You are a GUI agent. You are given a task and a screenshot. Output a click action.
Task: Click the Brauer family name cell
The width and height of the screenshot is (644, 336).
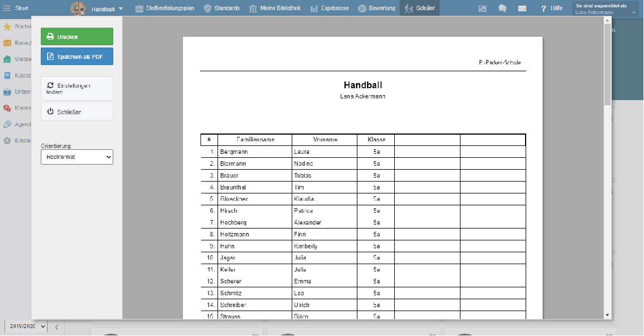pyautogui.click(x=255, y=175)
